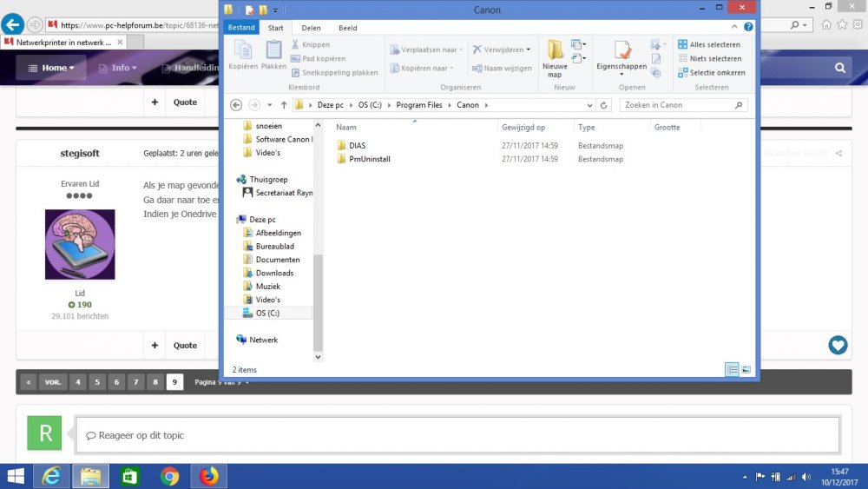Go to forum page 8

coord(155,382)
